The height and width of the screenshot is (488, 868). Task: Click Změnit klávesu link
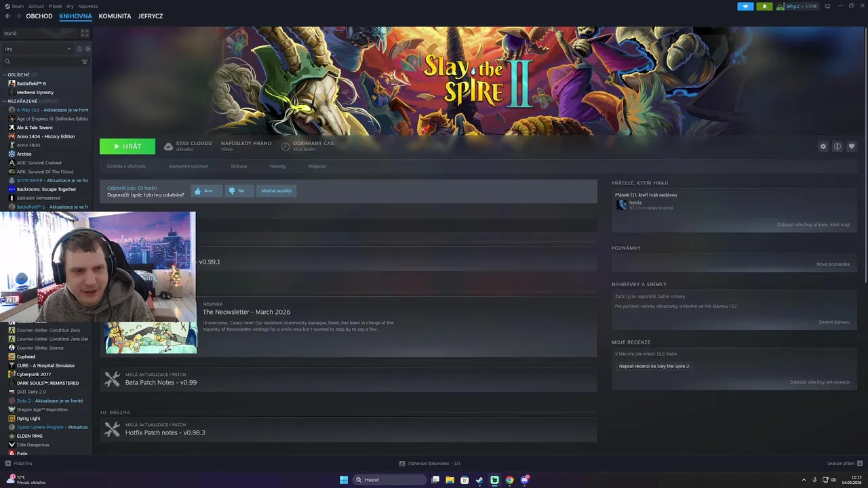click(x=834, y=322)
